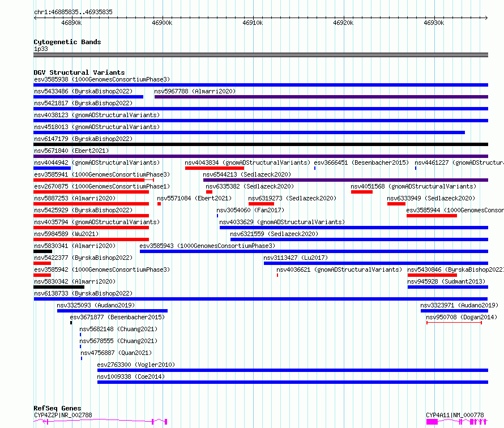Open nsv1009338 Coe2014 variant label
Viewport: 504px width, 428px height.
coord(131,376)
